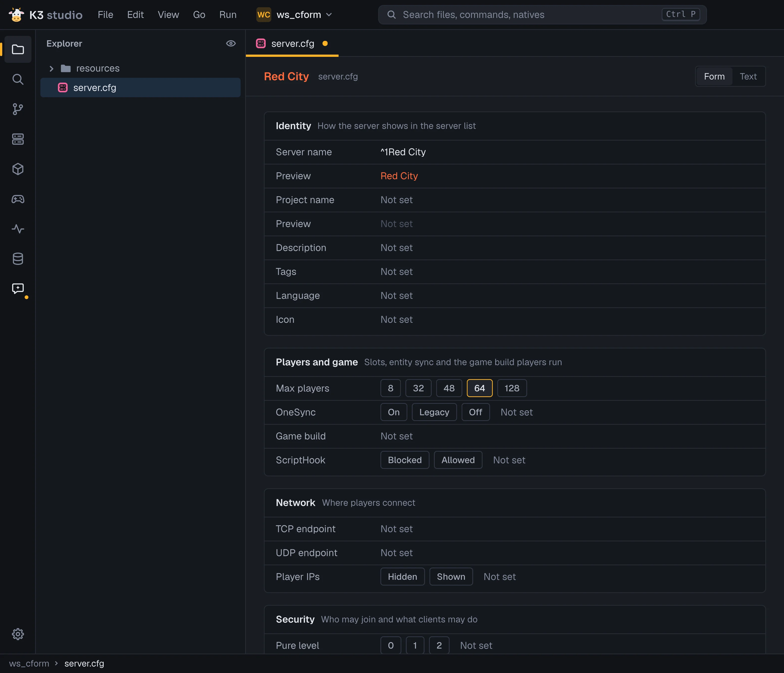Open the server panel icon in sidebar

[18, 139]
